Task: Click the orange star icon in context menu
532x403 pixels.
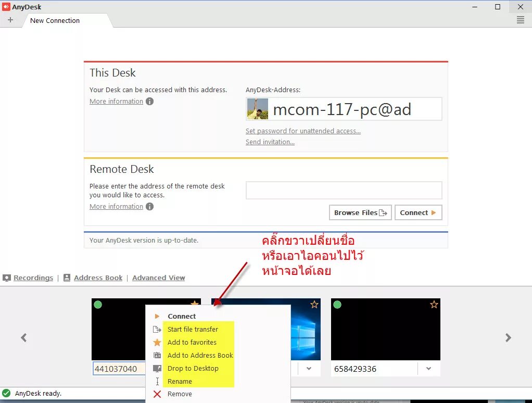Action: [157, 342]
